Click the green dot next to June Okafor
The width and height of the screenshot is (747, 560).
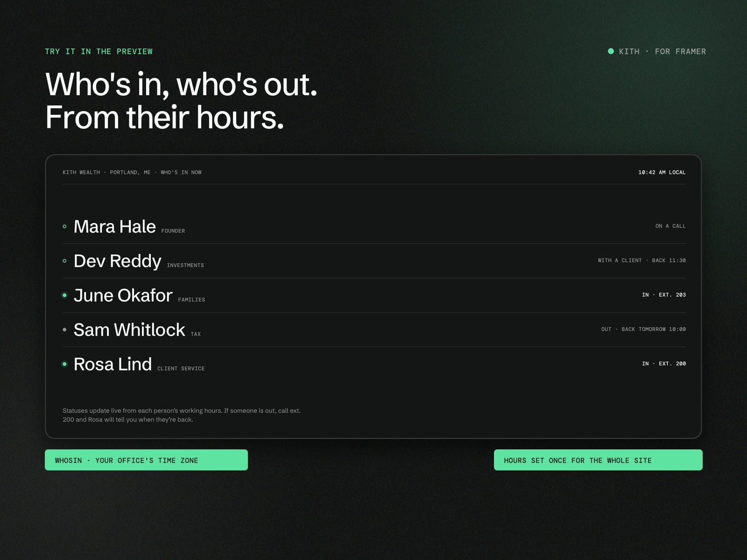(64, 295)
